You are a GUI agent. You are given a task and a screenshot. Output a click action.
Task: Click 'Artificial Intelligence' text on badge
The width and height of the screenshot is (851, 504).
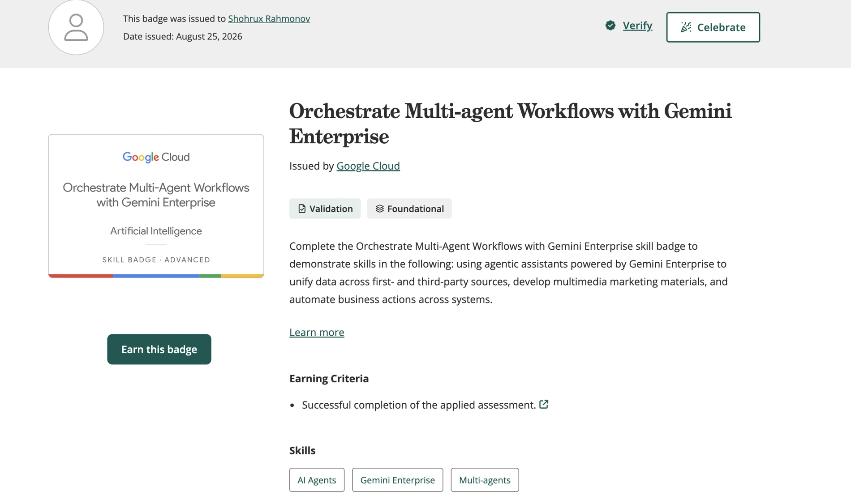point(156,231)
